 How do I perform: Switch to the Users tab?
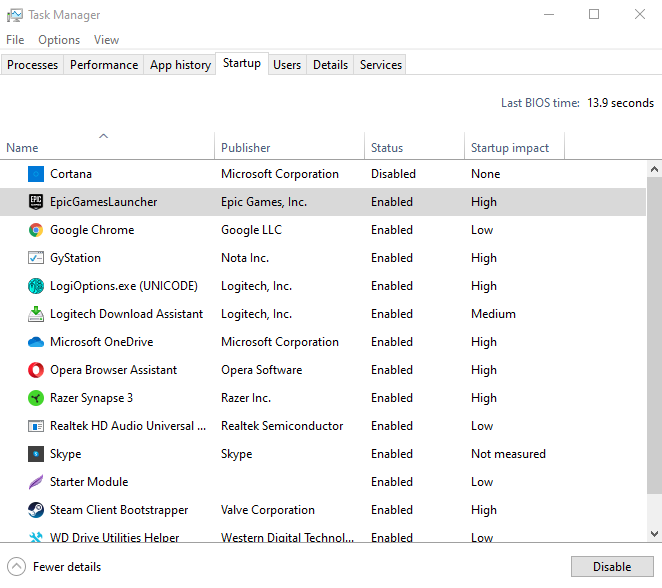(x=287, y=65)
